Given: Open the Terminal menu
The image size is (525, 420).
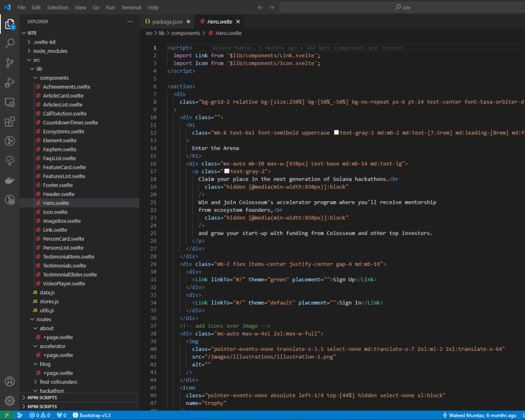Looking at the screenshot, I should coord(131,7).
